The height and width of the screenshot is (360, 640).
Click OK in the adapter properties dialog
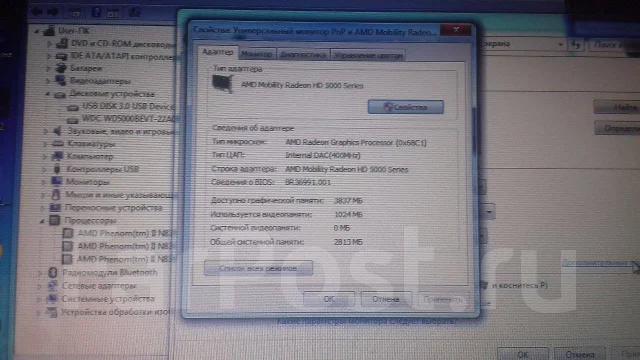[329, 299]
